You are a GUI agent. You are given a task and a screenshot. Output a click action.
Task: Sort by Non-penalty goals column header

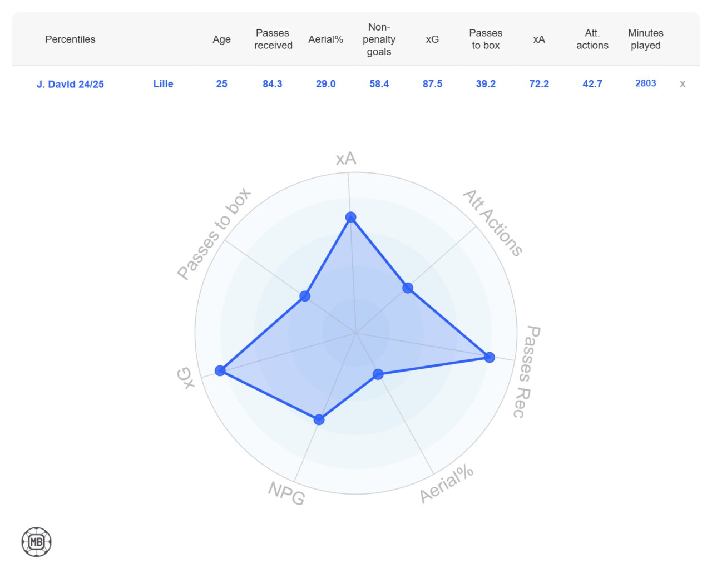coord(379,39)
